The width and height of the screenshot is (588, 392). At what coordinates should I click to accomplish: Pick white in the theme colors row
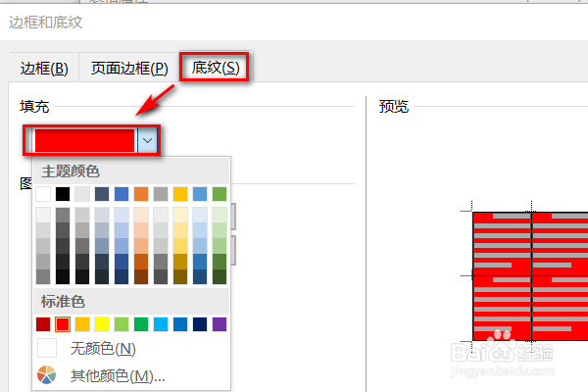43,194
